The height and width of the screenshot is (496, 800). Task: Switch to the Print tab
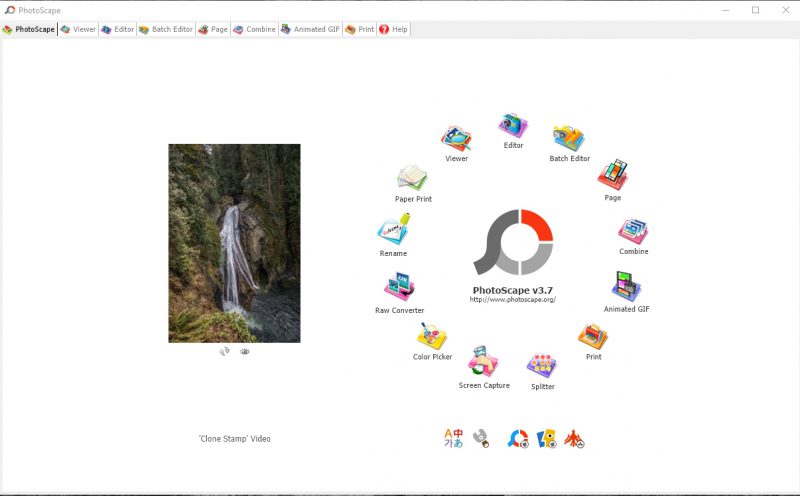pos(360,29)
